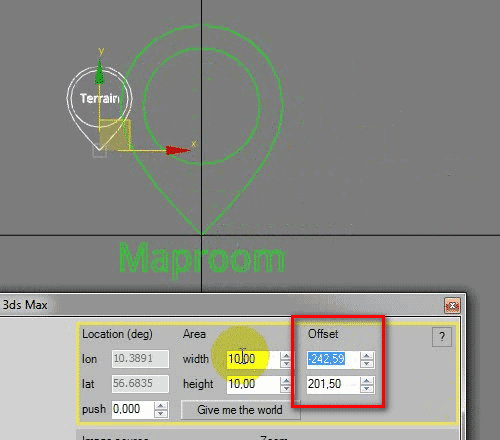Click the green Y-axis gizmo arrow

click(99, 72)
